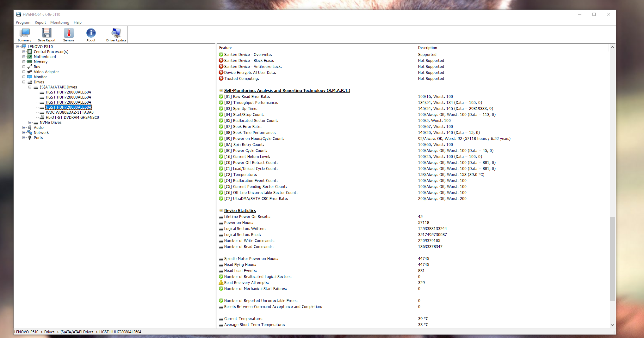644x338 pixels.
Task: Select the NVMe Drives icon
Action: 36,123
